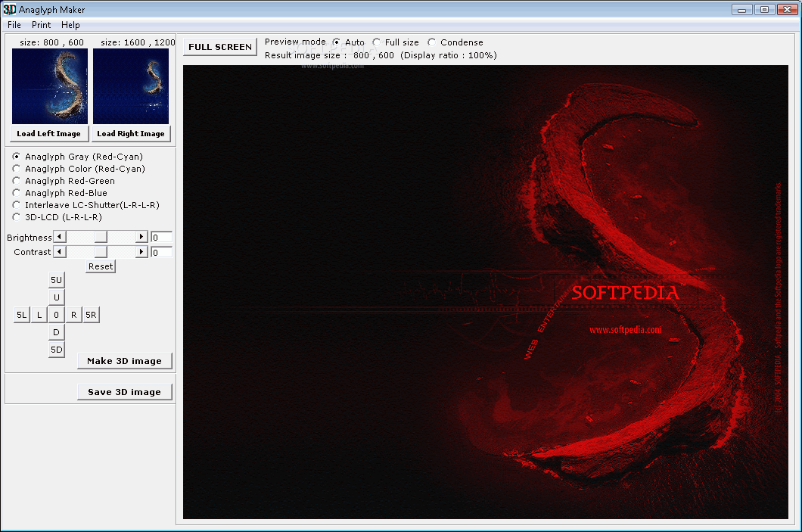
Task: Minimize the Anaglyph Maker window
Action: (x=741, y=9)
